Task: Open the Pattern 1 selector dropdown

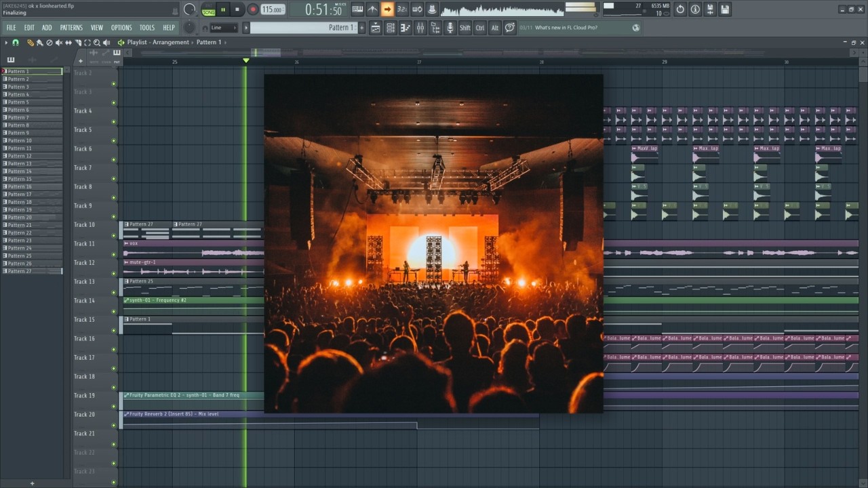Action: click(x=304, y=28)
